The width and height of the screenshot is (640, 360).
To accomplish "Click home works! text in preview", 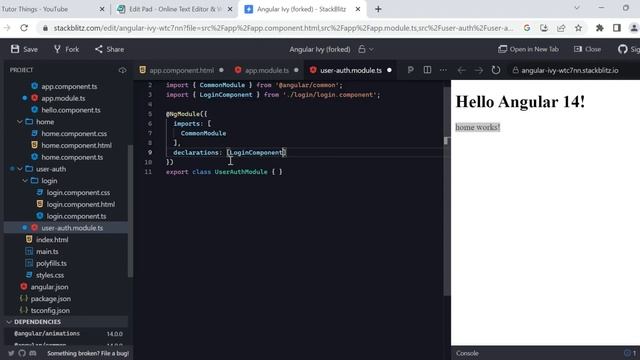I will pyautogui.click(x=478, y=127).
